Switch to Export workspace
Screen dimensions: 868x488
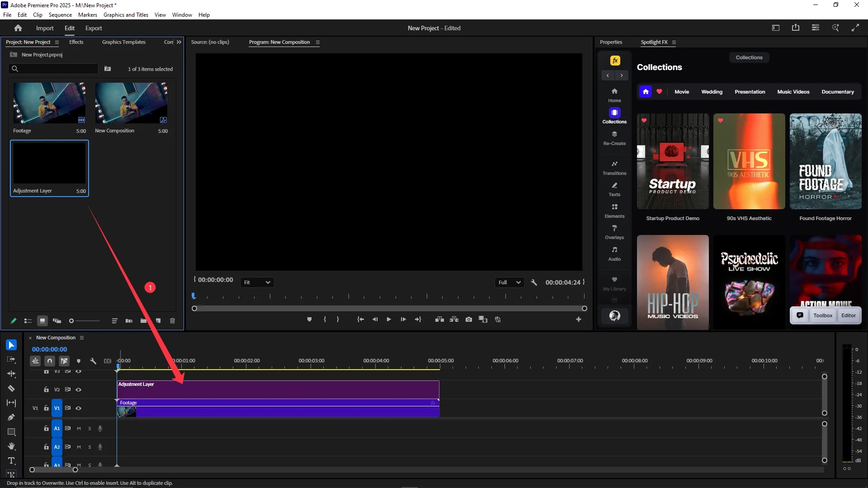click(x=94, y=28)
